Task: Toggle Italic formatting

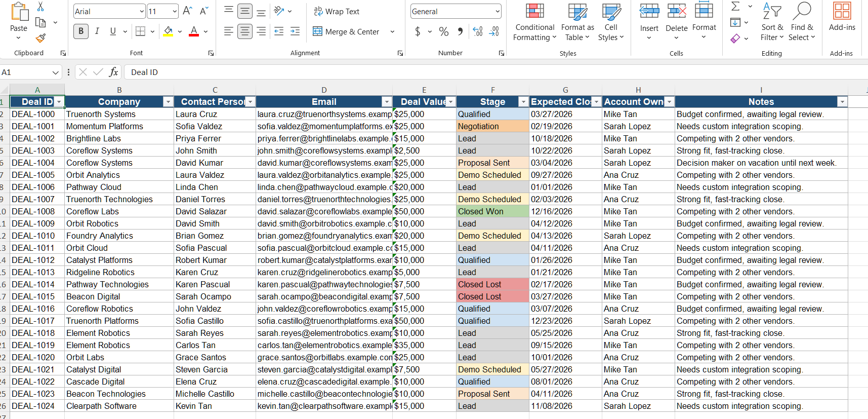Action: click(97, 31)
